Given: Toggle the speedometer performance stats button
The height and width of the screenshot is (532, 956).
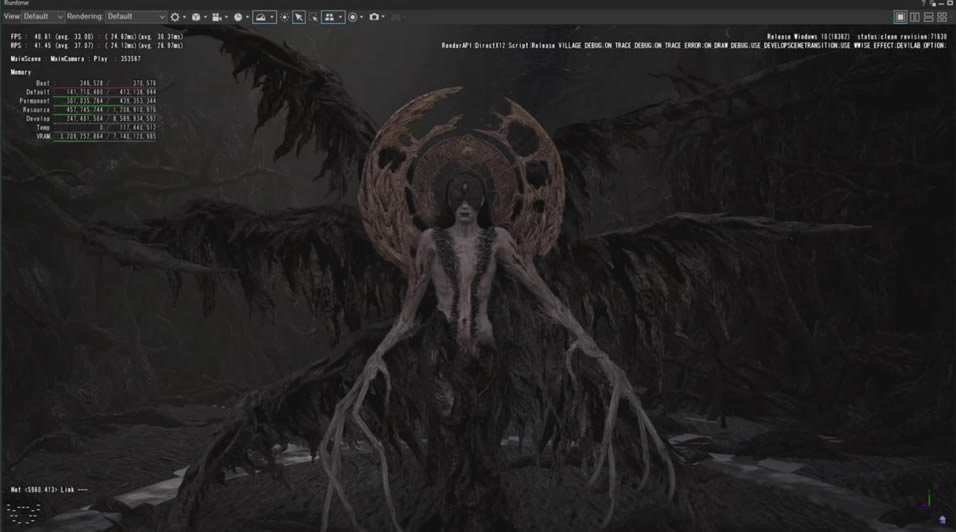Looking at the screenshot, I should click(262, 17).
